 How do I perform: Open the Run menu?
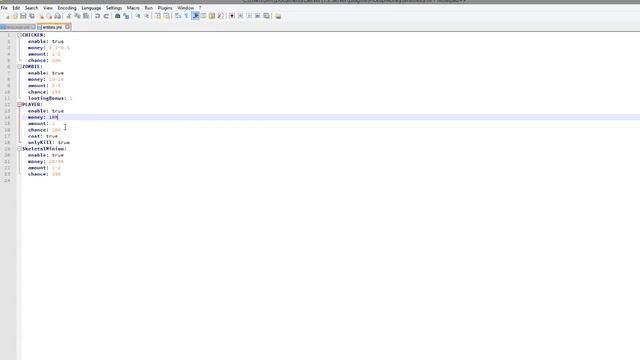coord(149,8)
